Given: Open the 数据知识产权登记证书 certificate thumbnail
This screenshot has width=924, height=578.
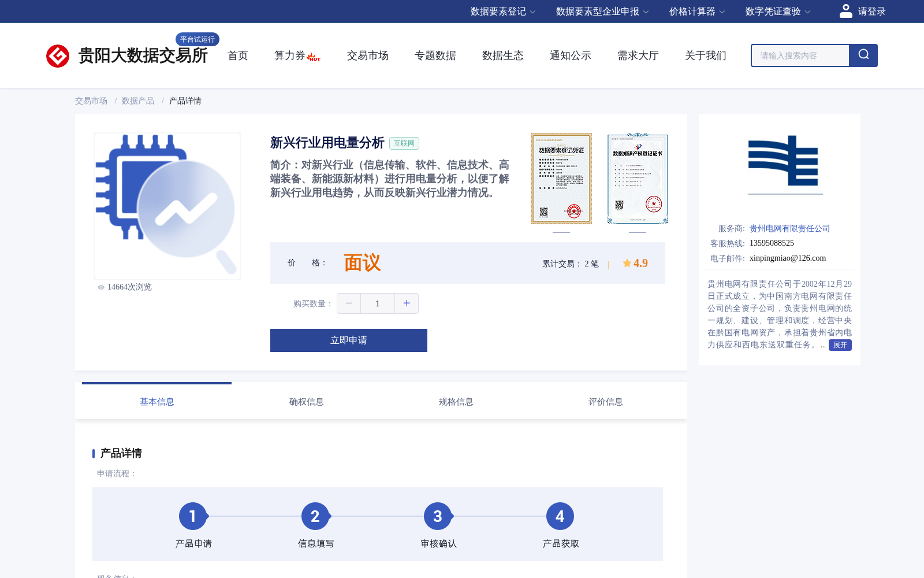Looking at the screenshot, I should click(638, 179).
